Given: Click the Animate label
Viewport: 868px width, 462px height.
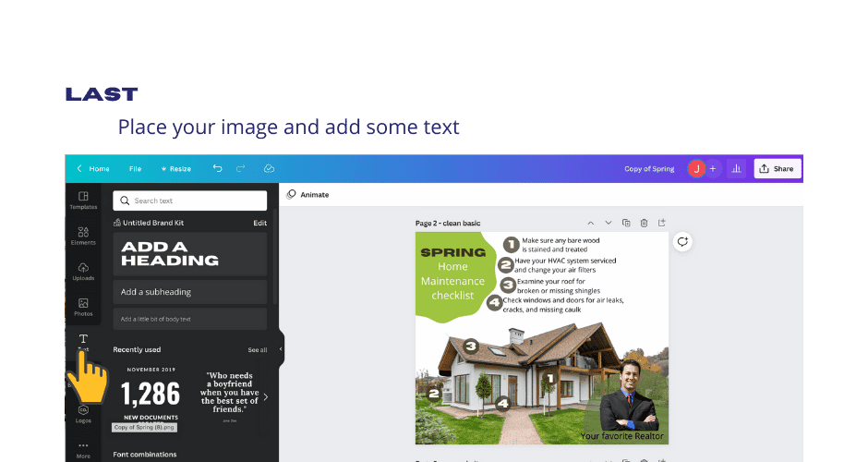Looking at the screenshot, I should (315, 194).
